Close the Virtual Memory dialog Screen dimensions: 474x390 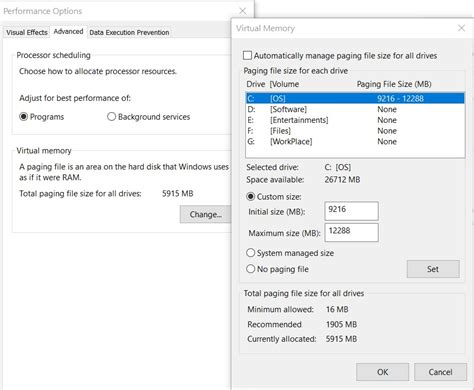coord(461,28)
